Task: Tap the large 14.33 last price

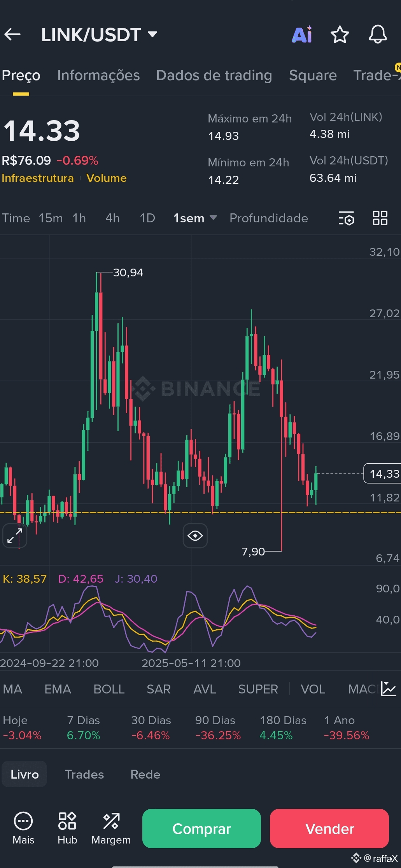Action: (x=42, y=131)
